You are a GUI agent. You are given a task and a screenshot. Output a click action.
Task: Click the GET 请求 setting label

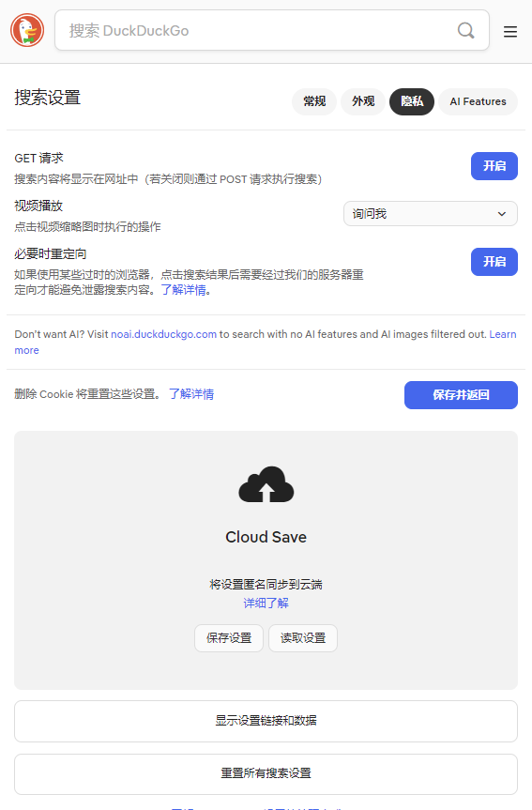click(x=38, y=158)
